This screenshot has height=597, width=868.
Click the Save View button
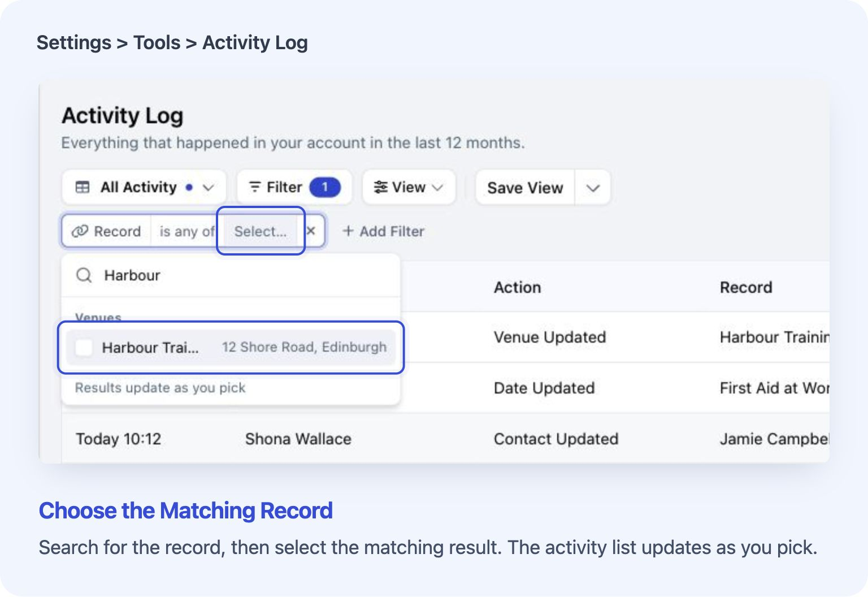point(525,188)
